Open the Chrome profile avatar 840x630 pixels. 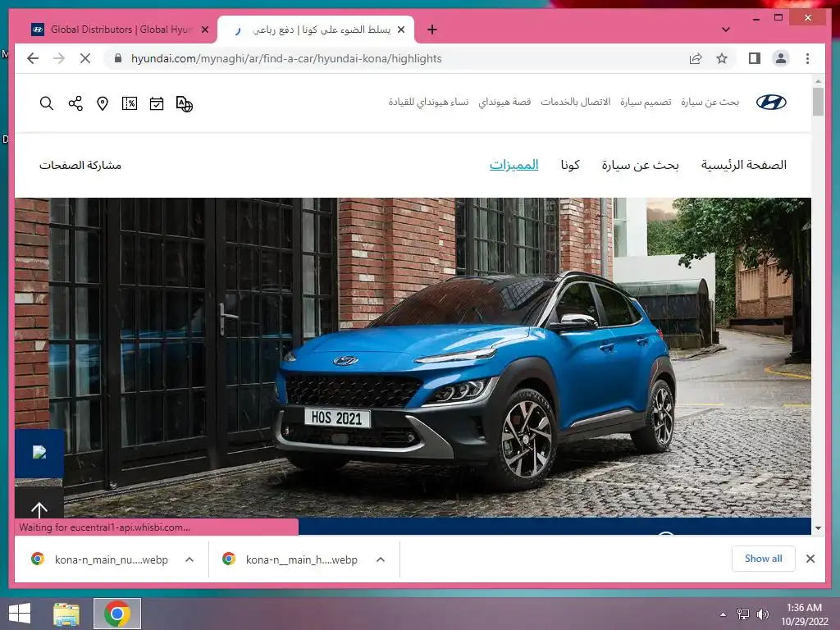coord(781,58)
